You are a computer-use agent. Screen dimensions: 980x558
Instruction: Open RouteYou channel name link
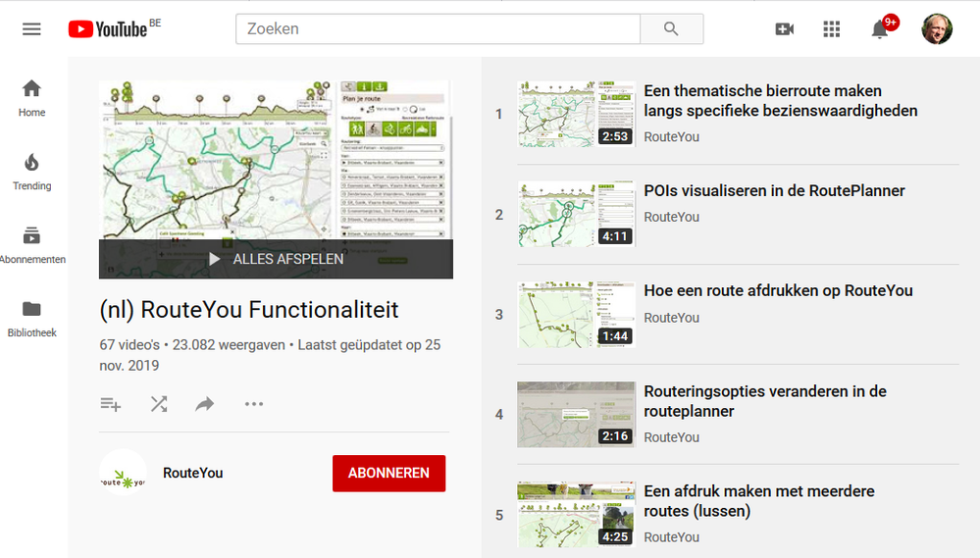[x=193, y=473]
